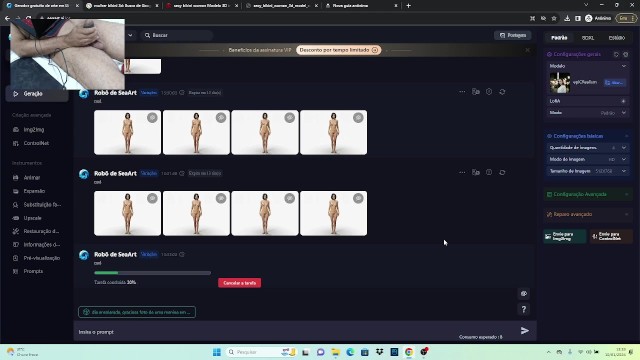Bookmark this page with the star icon
Screen dimensions: 640x360
(554, 18)
